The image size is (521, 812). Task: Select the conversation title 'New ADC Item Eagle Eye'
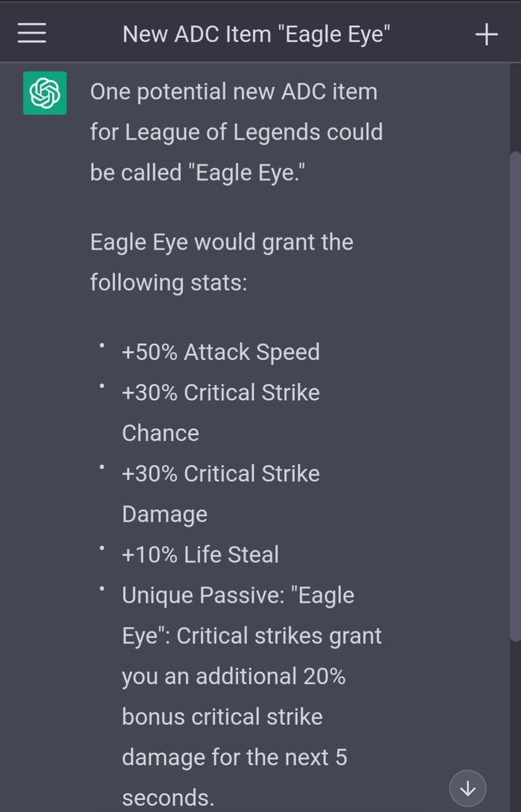tap(258, 33)
